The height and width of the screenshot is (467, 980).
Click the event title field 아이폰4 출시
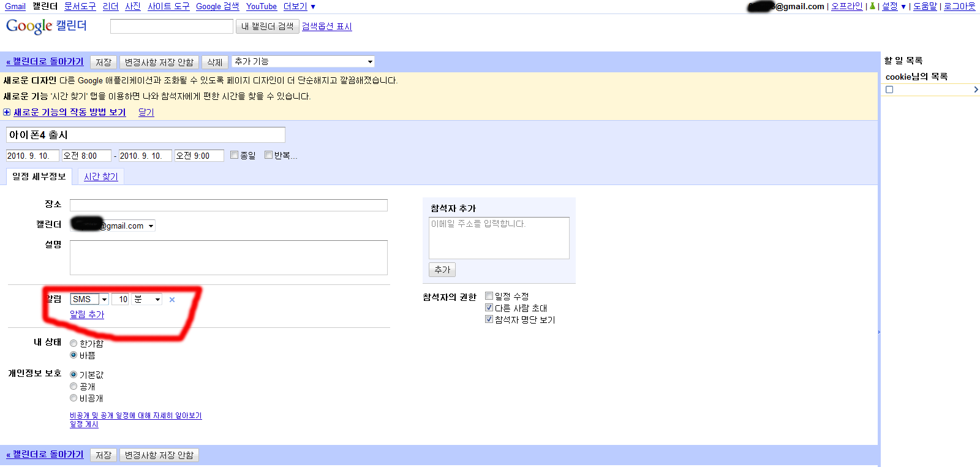pyautogui.click(x=146, y=135)
